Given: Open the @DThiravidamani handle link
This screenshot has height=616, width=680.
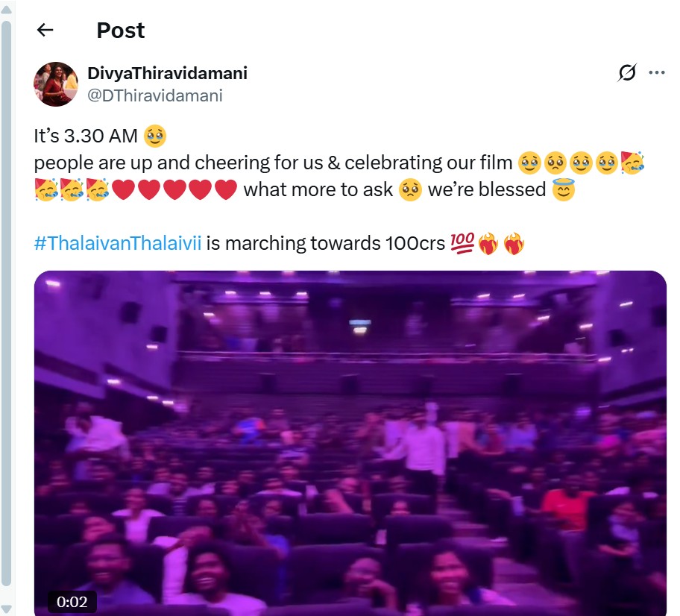Looking at the screenshot, I should [155, 95].
